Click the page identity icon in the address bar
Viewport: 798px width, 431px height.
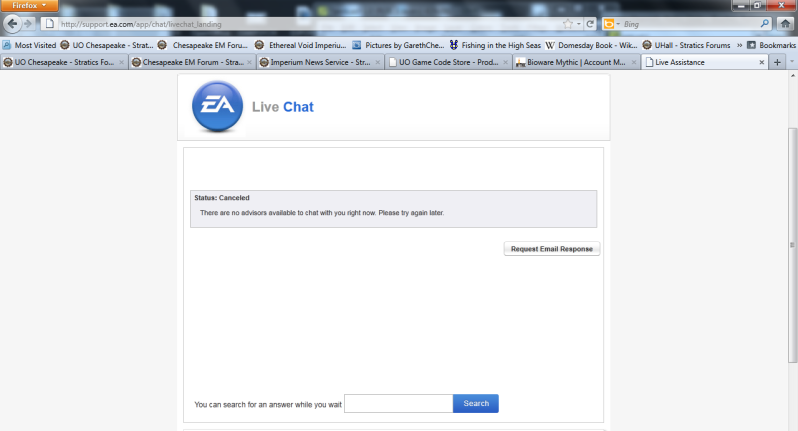pos(49,24)
